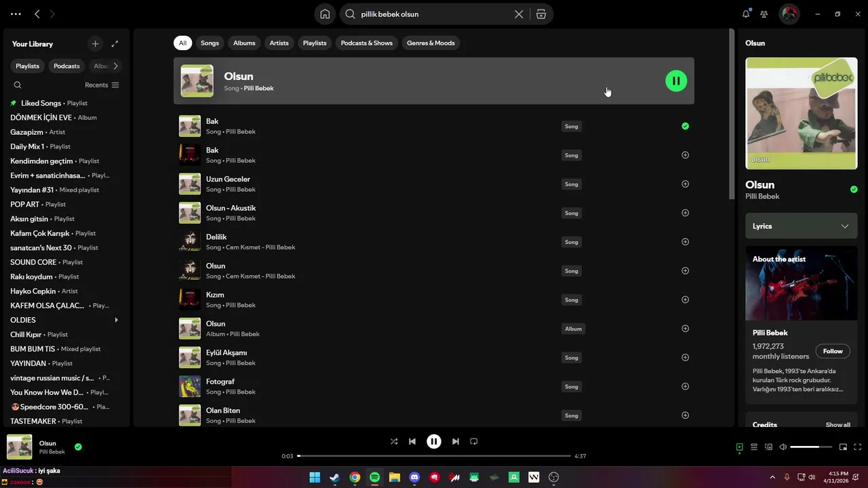Screen dimensions: 868x488
Task: Open the Friend Activity people icon
Action: coord(764,14)
